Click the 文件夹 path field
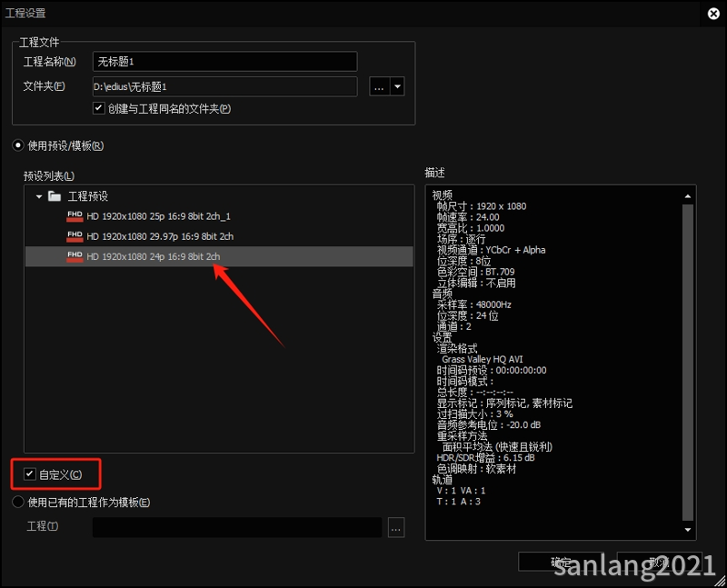Image resolution: width=727 pixels, height=588 pixels. tap(224, 86)
